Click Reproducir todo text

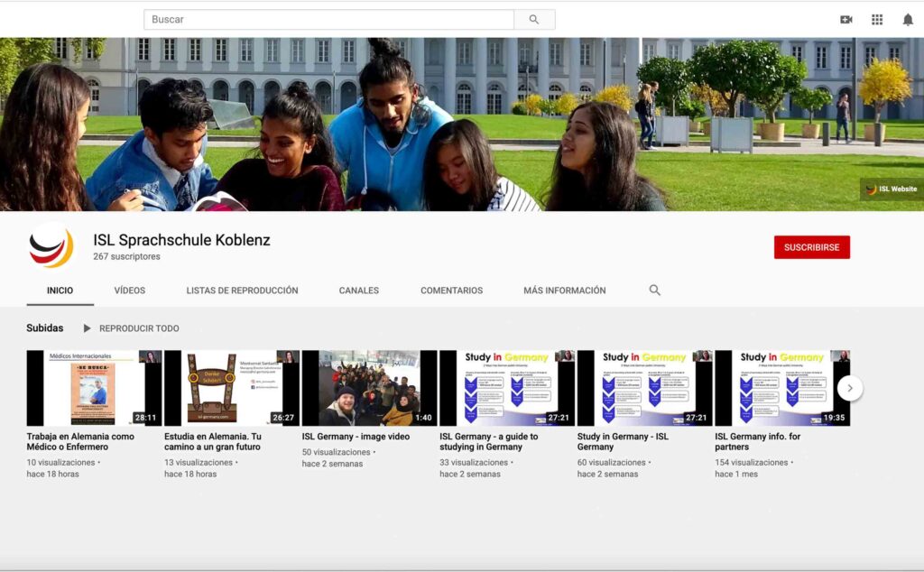coord(139,328)
